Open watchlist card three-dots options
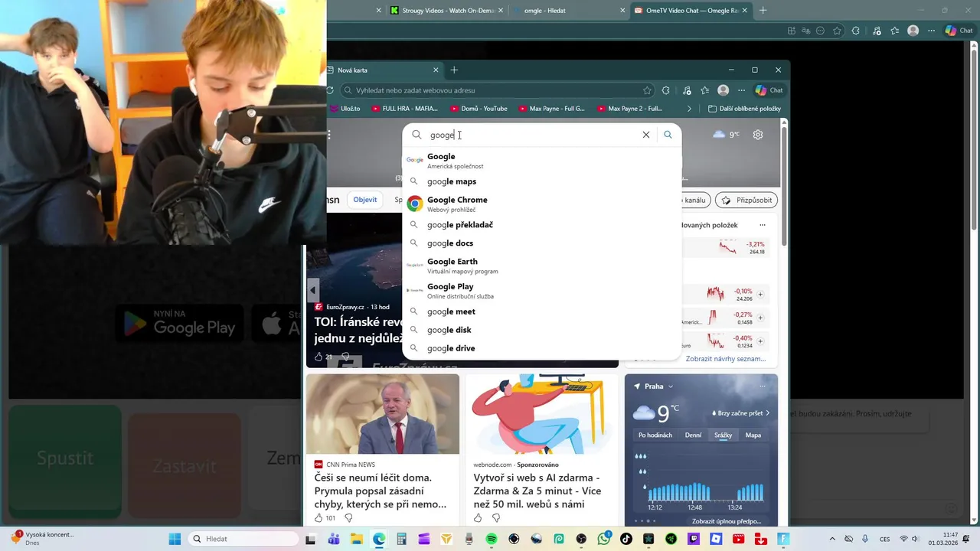This screenshot has height=551, width=980. pos(763,225)
